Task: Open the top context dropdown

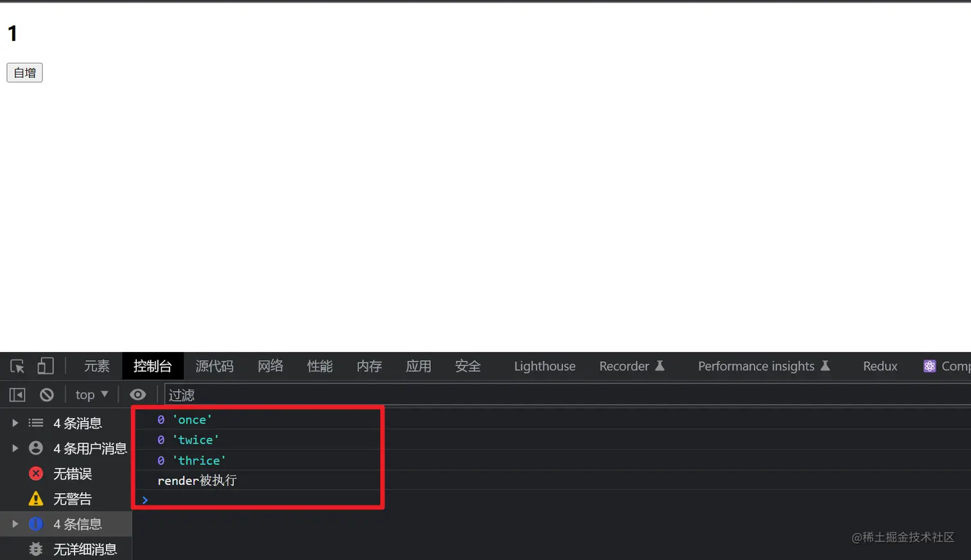Action: coord(92,394)
